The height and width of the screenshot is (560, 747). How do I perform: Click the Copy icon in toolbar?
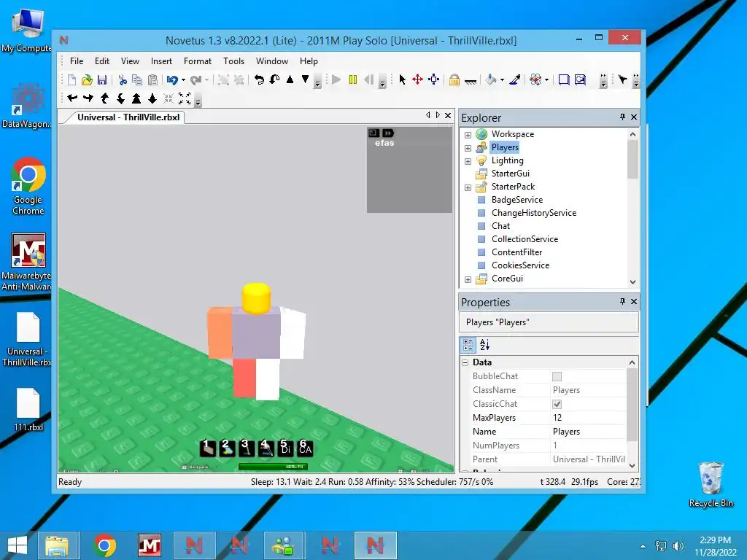(137, 80)
